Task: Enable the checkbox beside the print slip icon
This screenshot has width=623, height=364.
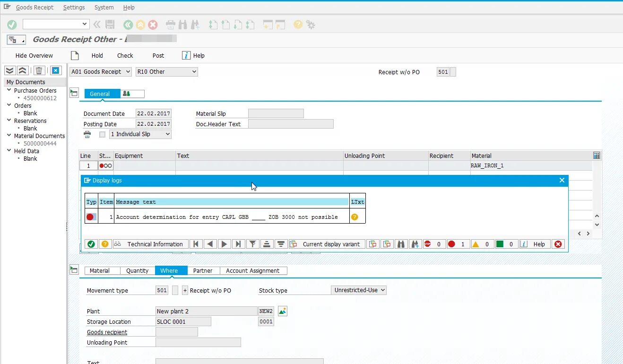Action: (102, 134)
